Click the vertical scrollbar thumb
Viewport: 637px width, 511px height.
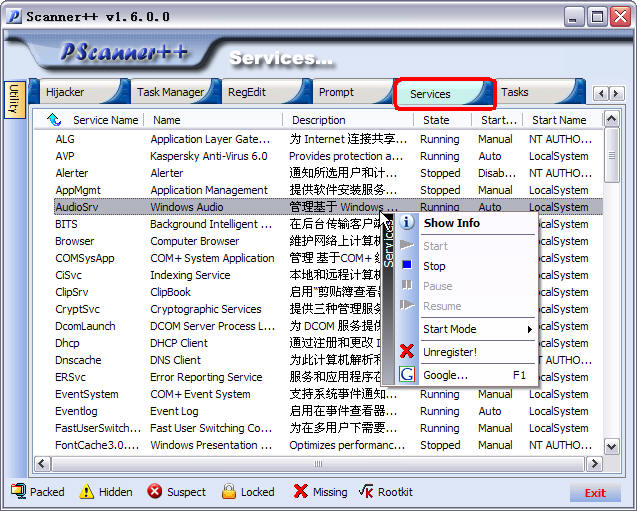[611, 155]
